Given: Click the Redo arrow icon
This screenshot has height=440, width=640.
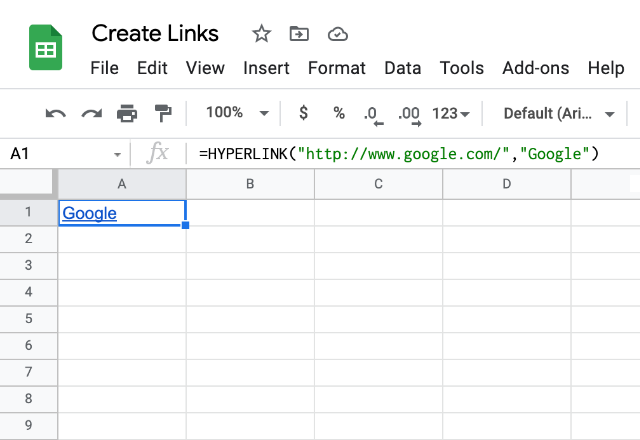Looking at the screenshot, I should 91,113.
